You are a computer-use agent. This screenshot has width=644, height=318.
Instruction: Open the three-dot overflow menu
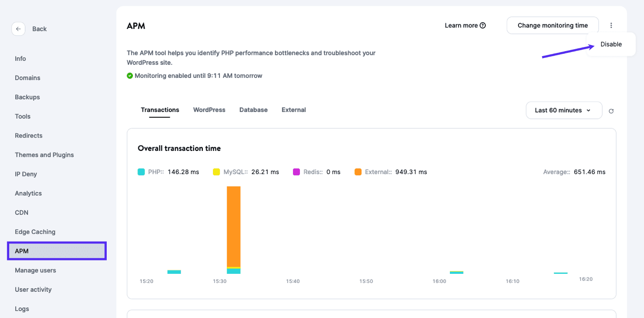[611, 25]
